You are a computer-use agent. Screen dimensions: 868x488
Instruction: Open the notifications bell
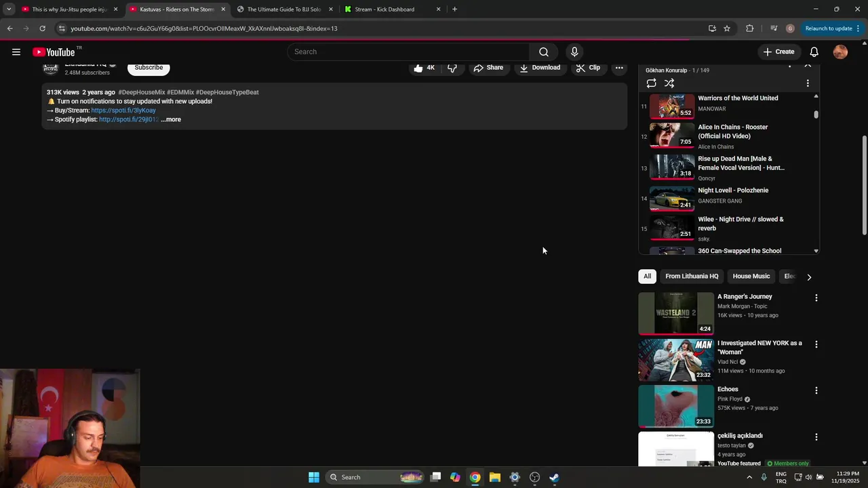point(814,52)
